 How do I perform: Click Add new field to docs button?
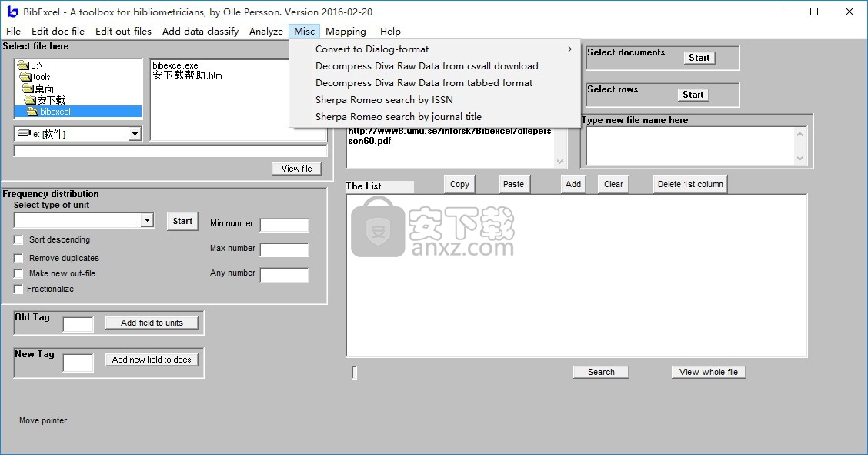[152, 360]
